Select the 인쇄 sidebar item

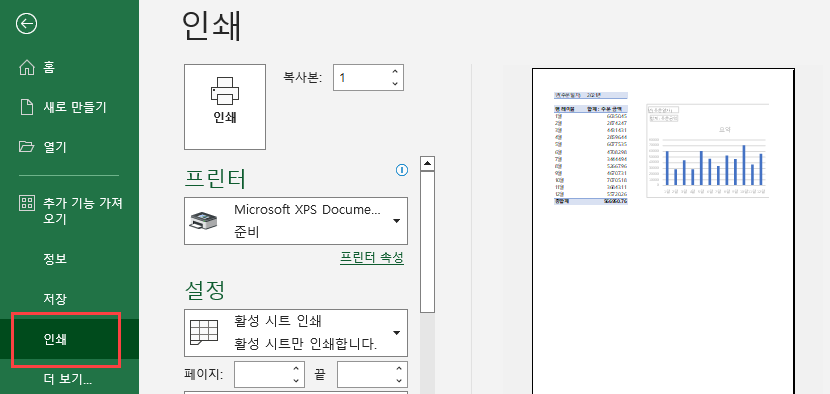click(x=69, y=339)
